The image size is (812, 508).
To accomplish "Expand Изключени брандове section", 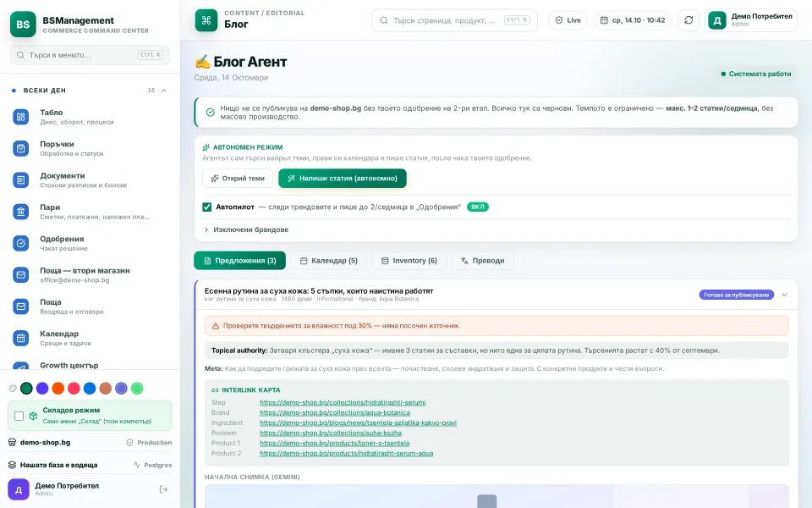I will pos(245,229).
